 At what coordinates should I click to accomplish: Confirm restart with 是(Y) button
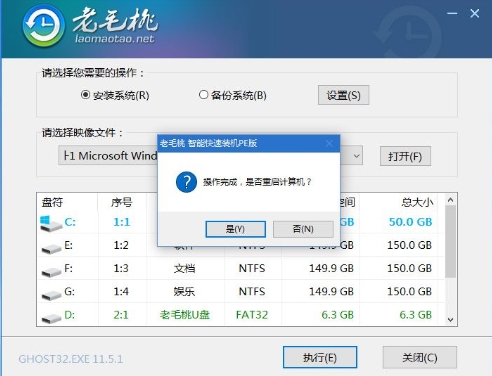click(x=235, y=229)
